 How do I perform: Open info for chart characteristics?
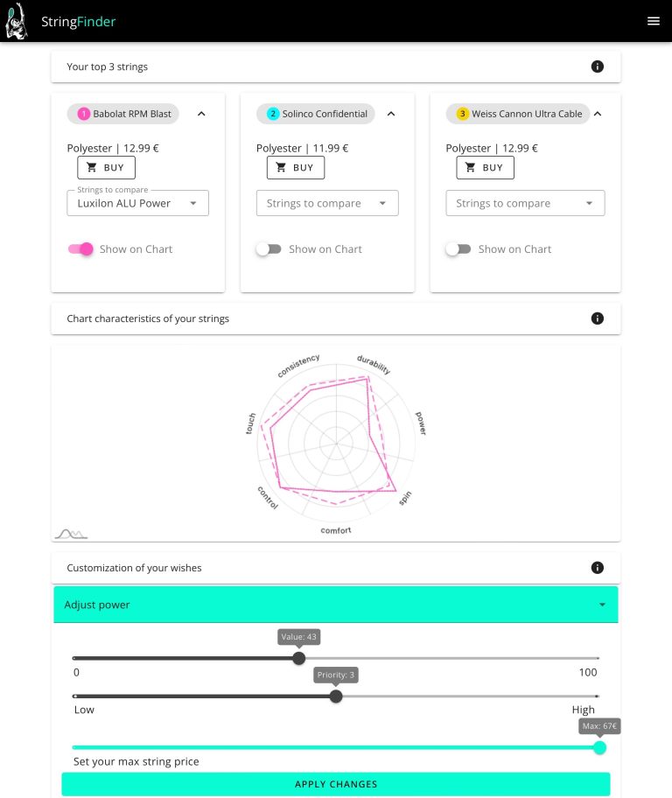point(598,318)
